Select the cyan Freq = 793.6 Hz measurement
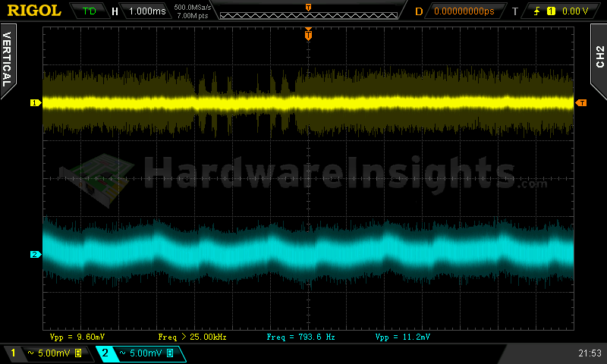Image resolution: width=607 pixels, height=364 pixels. click(x=302, y=336)
